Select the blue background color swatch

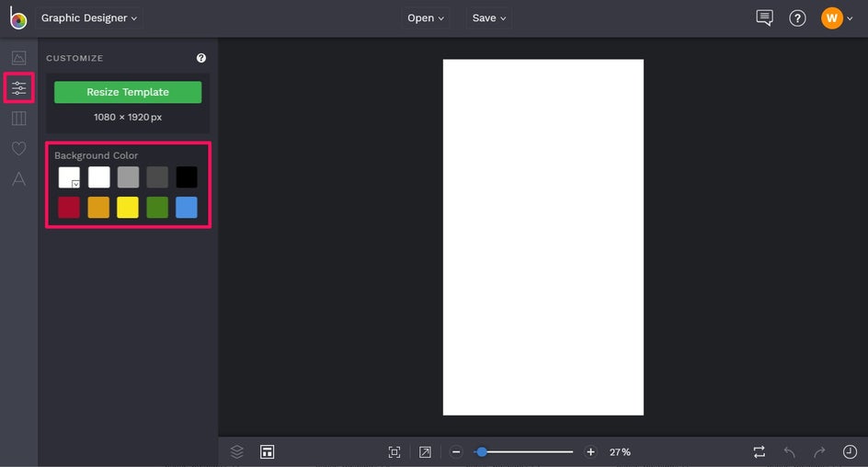pyautogui.click(x=187, y=208)
